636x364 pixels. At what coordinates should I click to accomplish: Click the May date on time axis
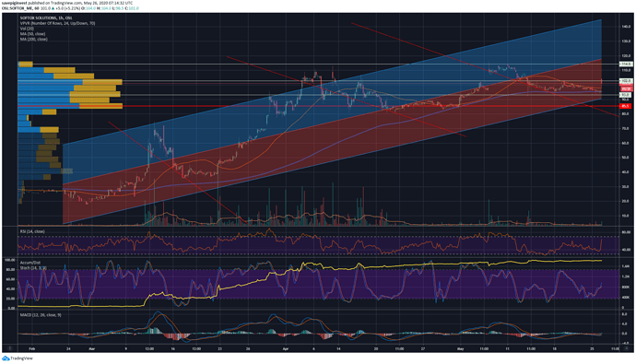[460, 348]
